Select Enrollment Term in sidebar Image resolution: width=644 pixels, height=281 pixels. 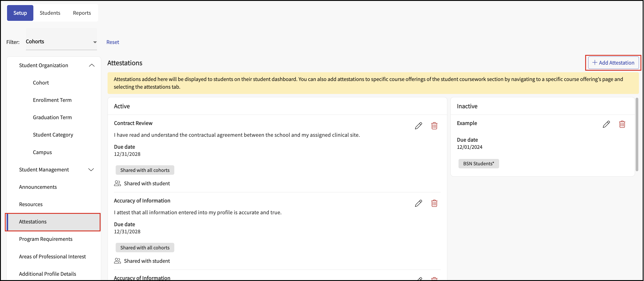(x=52, y=100)
